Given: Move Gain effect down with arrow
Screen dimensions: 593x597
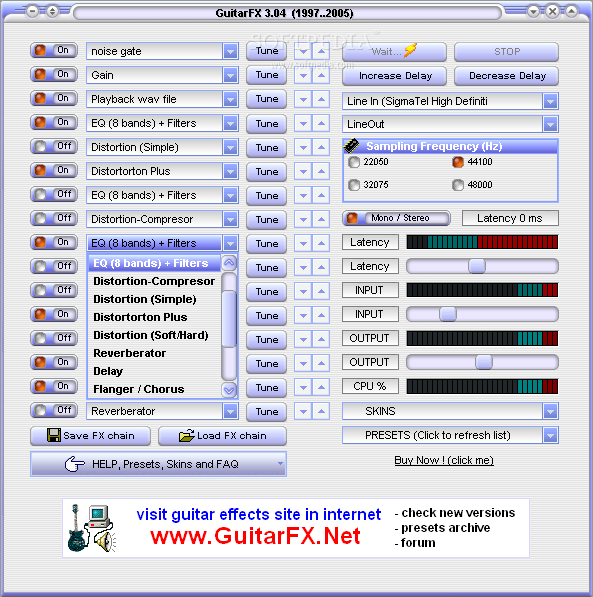Looking at the screenshot, I should tap(303, 75).
